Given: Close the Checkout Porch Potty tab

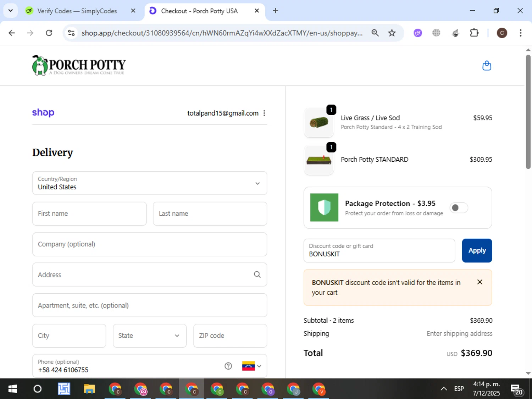Looking at the screenshot, I should tap(257, 11).
